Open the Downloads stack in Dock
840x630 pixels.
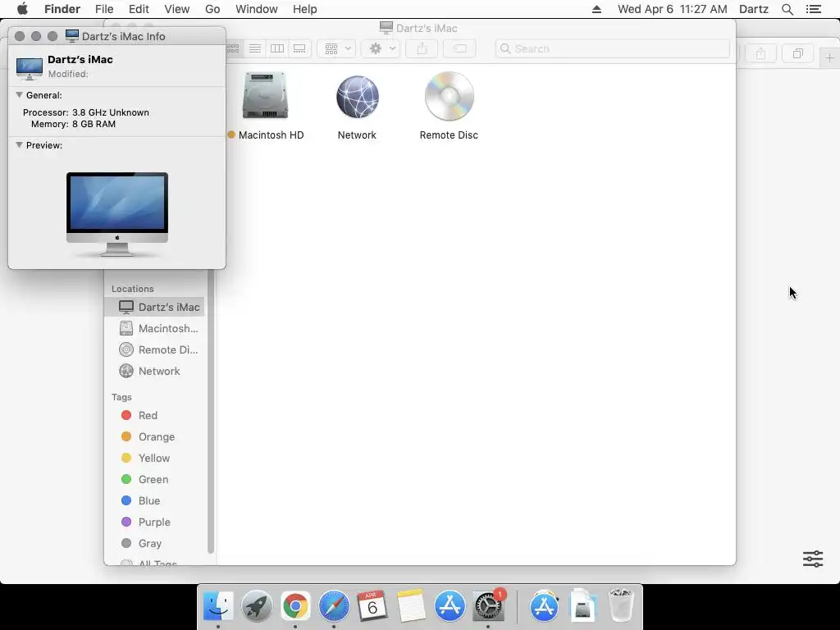(583, 606)
